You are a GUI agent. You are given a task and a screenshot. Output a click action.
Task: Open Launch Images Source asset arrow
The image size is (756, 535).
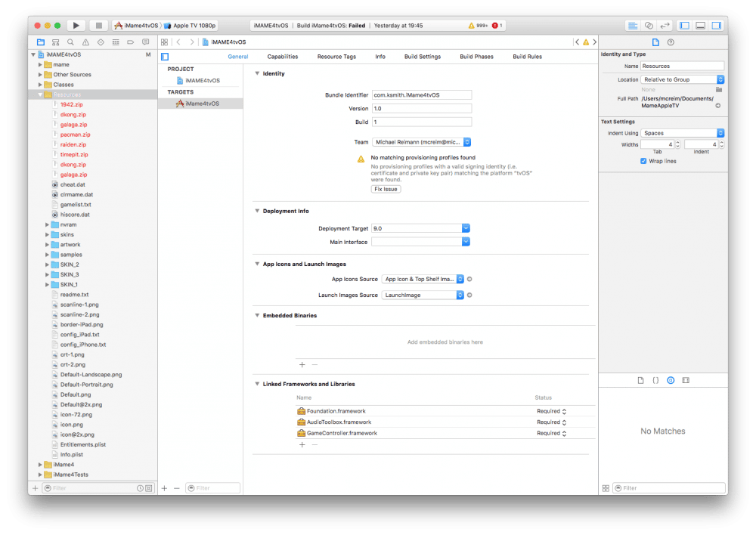pyautogui.click(x=469, y=295)
